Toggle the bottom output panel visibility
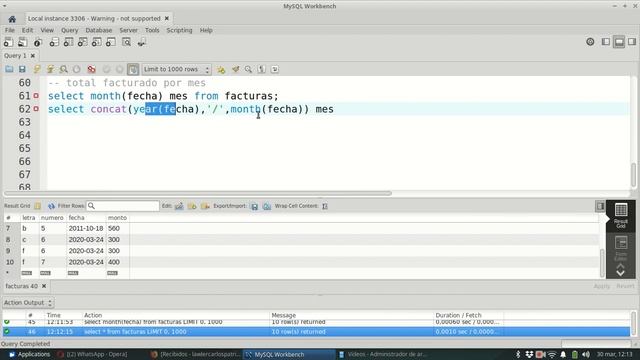 (619, 42)
